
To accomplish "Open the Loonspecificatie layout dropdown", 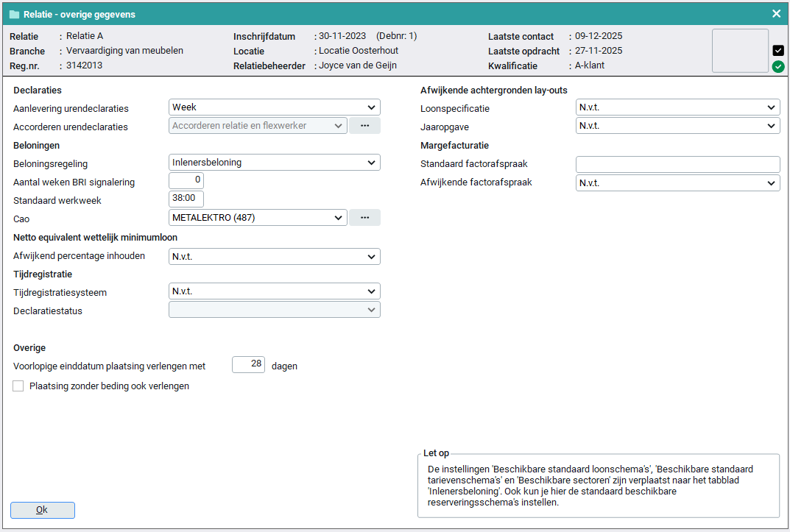I will click(677, 108).
